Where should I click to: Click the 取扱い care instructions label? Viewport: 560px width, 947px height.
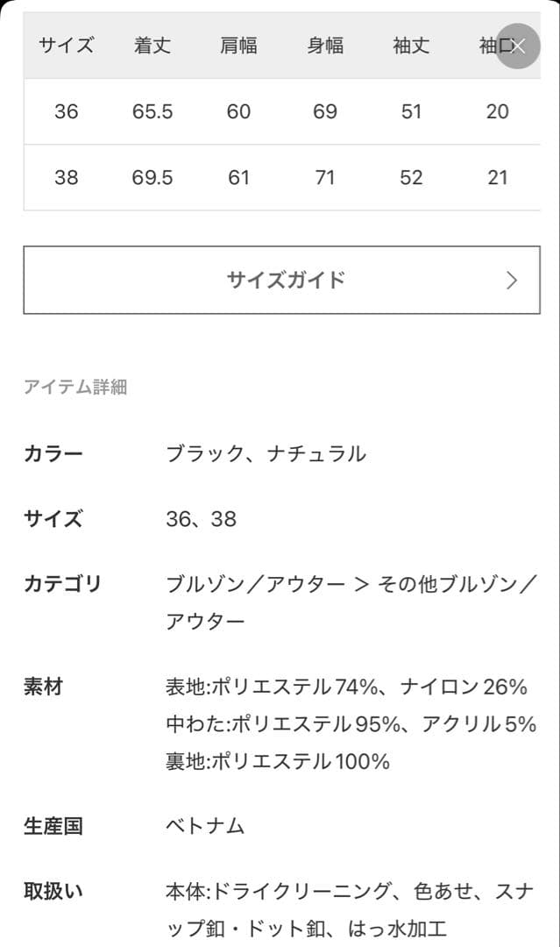[52, 890]
